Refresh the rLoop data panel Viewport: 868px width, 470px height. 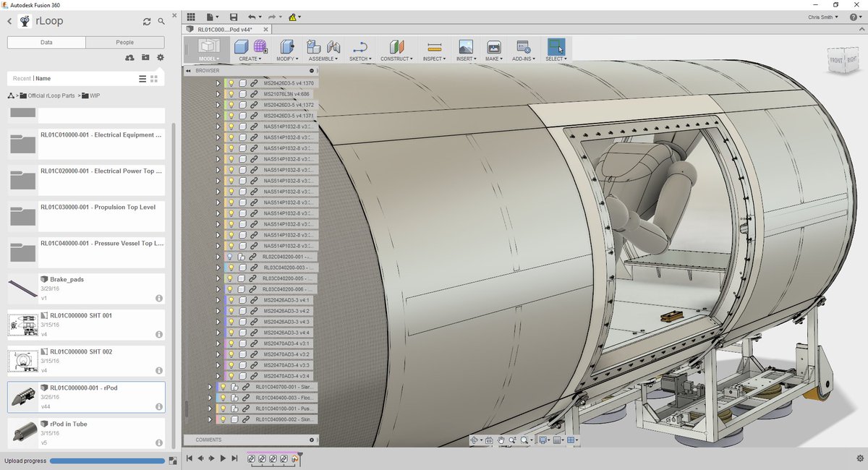(147, 22)
